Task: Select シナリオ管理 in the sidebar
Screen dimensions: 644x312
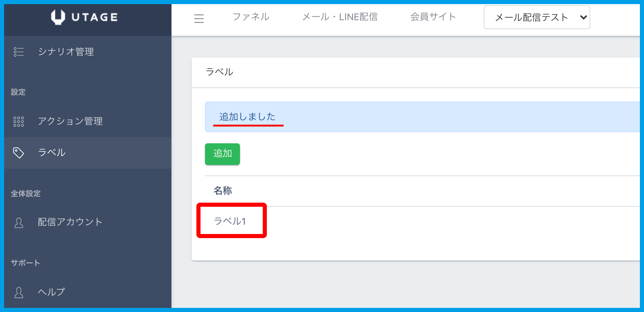Action: (x=66, y=52)
